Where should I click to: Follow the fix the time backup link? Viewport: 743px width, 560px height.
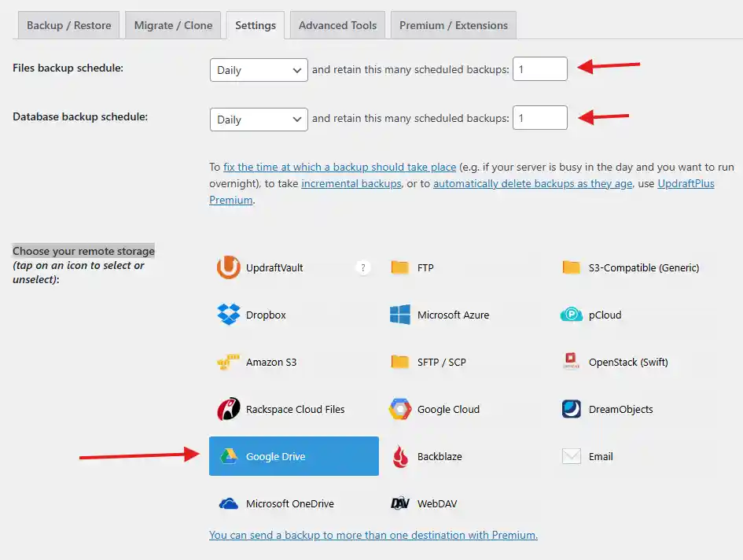[340, 167]
